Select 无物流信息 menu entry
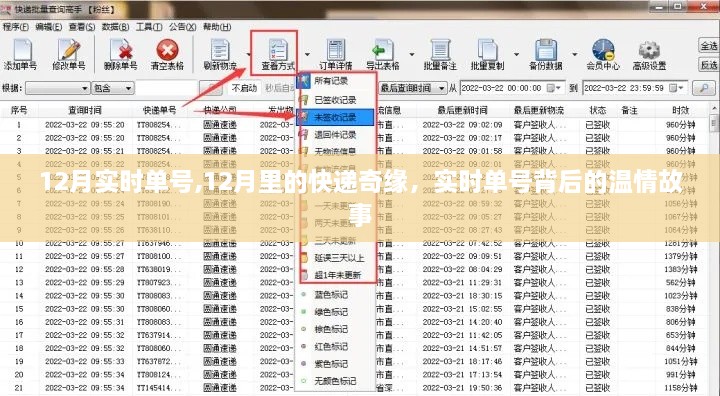 coord(336,151)
